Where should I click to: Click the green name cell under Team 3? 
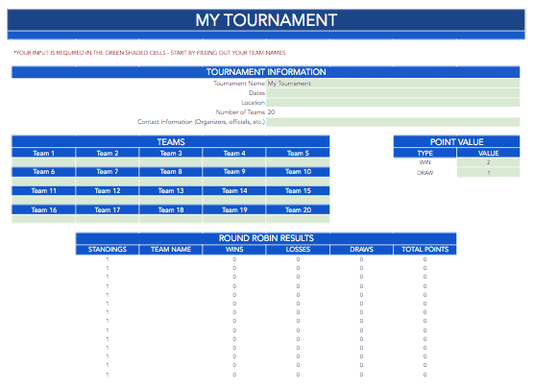click(171, 162)
